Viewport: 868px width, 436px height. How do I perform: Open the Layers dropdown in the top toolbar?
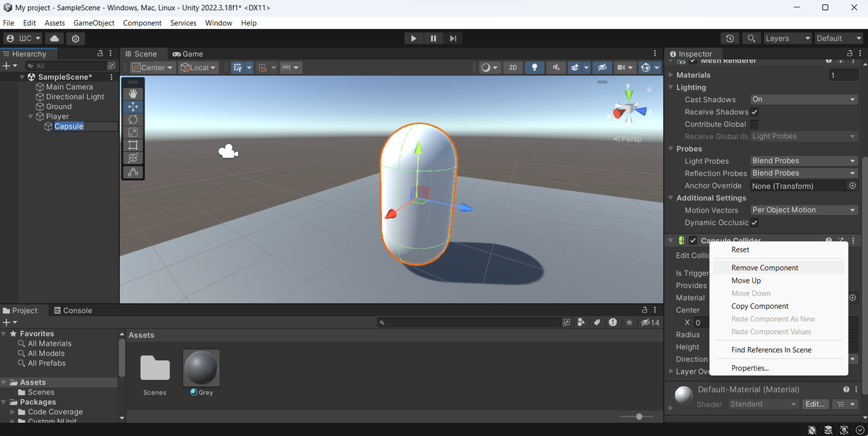(x=787, y=38)
